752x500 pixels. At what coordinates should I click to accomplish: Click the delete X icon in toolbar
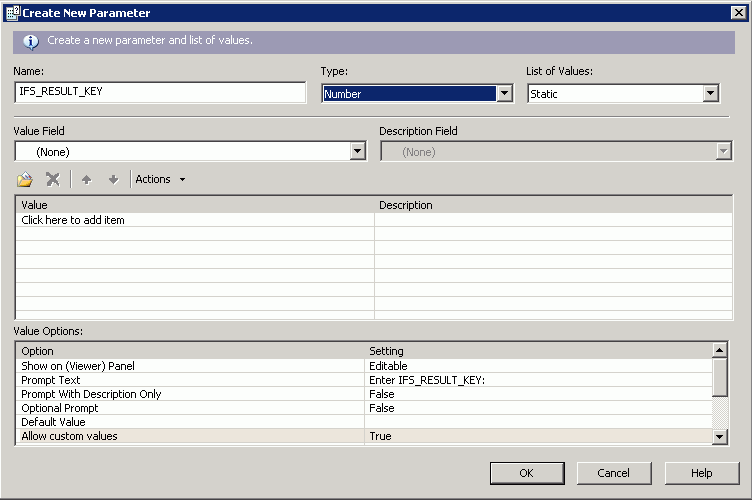[x=53, y=179]
